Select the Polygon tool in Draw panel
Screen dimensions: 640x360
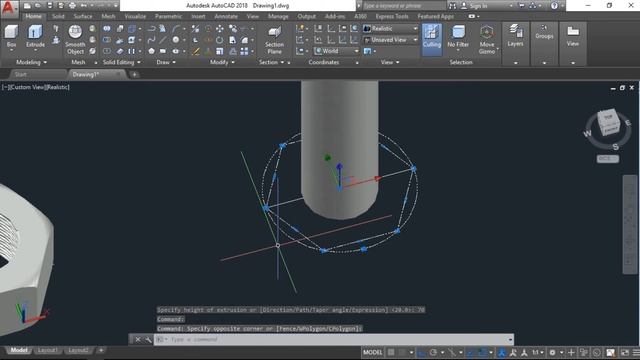coord(151,51)
